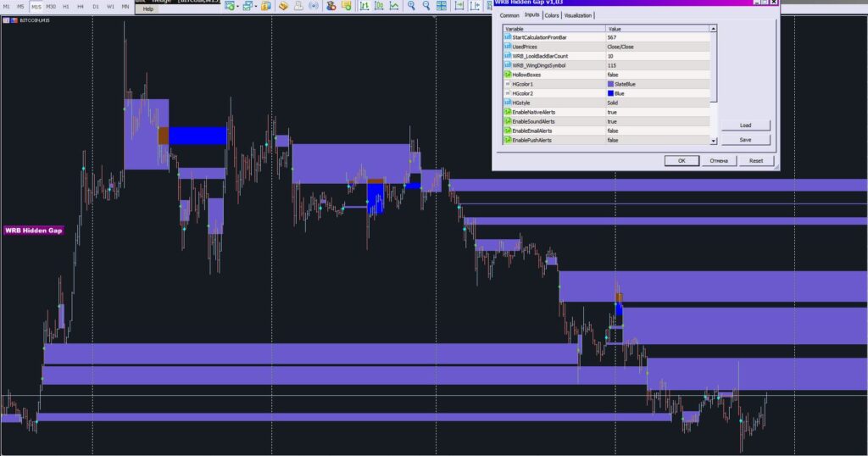Click the EnablePushAlerts variable icon
This screenshot has height=456, width=868.
click(x=508, y=140)
